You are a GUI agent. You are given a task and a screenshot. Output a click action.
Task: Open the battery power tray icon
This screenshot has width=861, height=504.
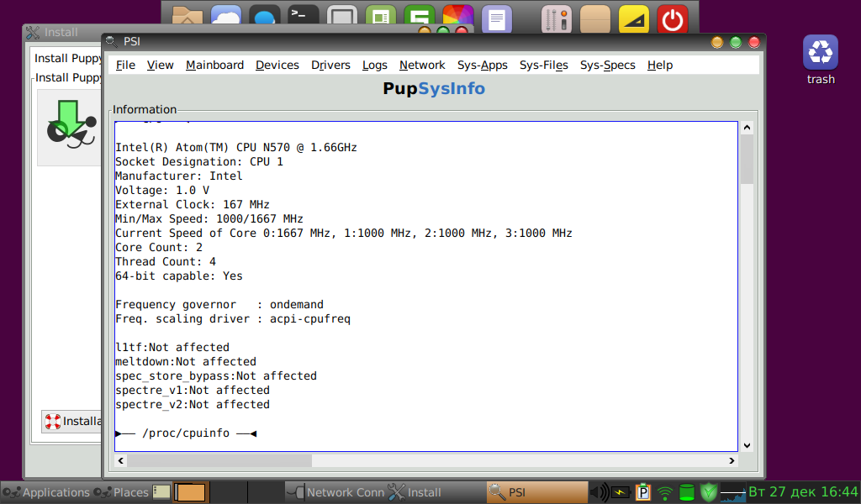pos(621,492)
